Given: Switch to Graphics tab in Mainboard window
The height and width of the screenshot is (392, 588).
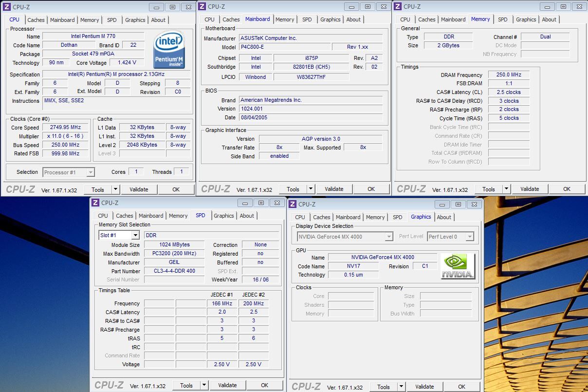Looking at the screenshot, I should (331, 19).
